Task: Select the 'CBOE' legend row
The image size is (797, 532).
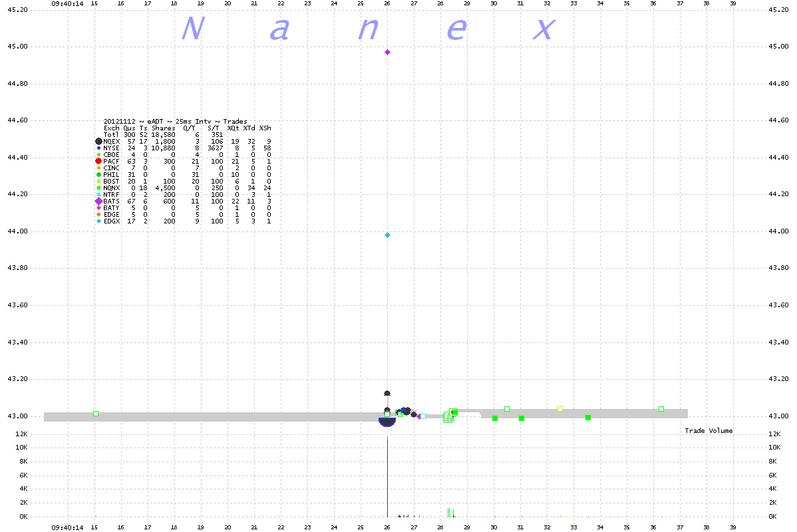Action: tap(184, 154)
